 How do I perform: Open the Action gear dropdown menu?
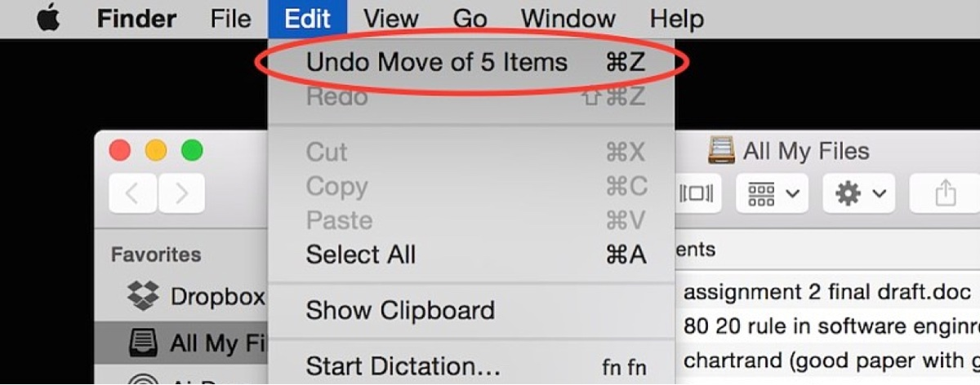pyautogui.click(x=859, y=193)
